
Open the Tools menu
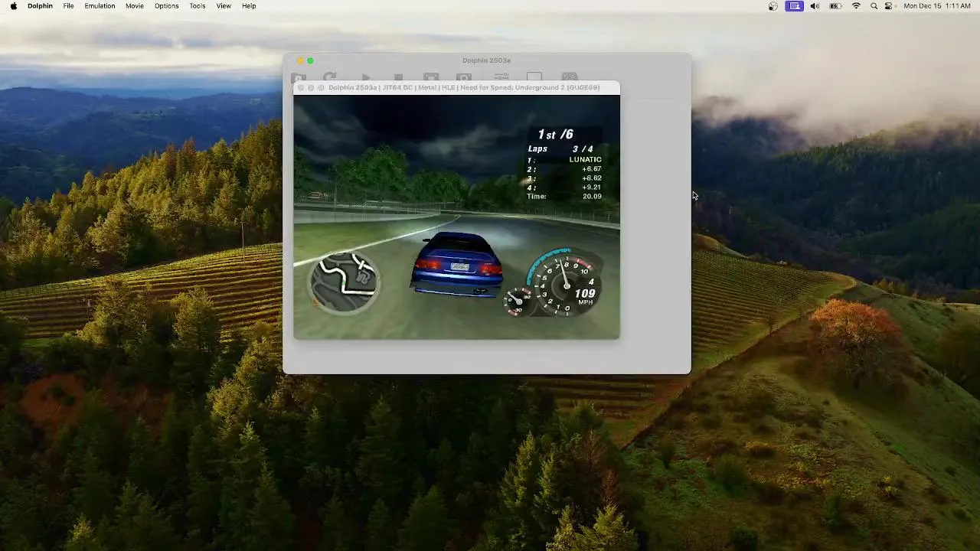click(198, 6)
